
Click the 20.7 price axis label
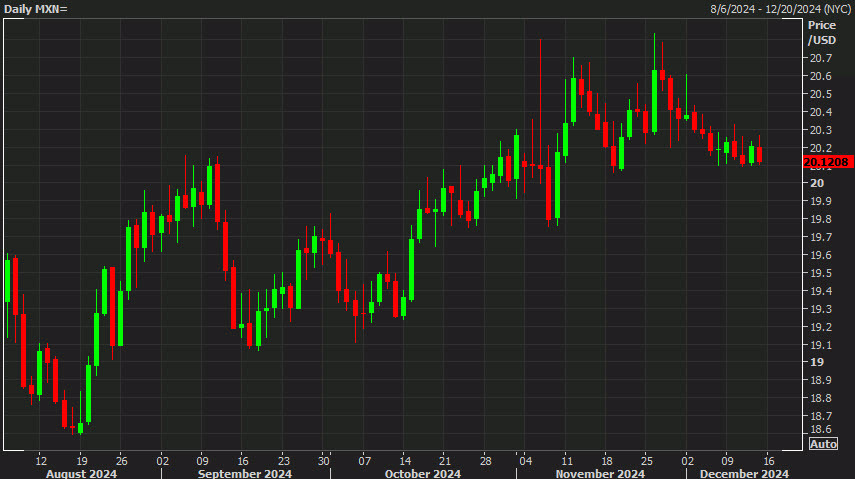click(x=821, y=58)
